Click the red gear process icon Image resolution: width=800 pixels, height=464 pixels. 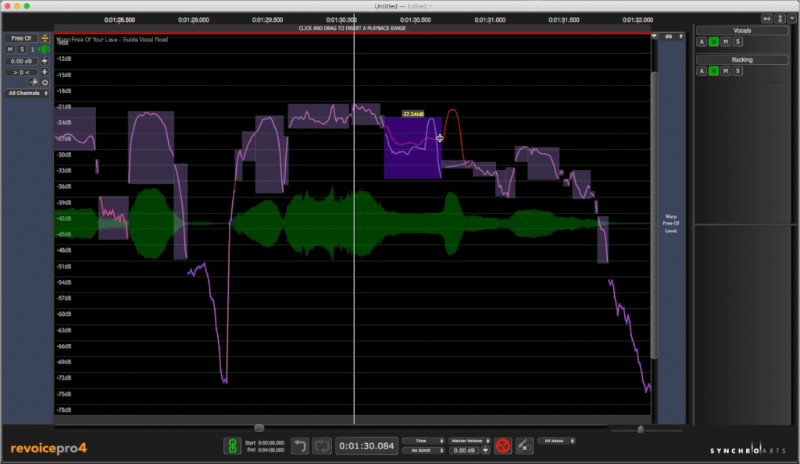(x=503, y=446)
